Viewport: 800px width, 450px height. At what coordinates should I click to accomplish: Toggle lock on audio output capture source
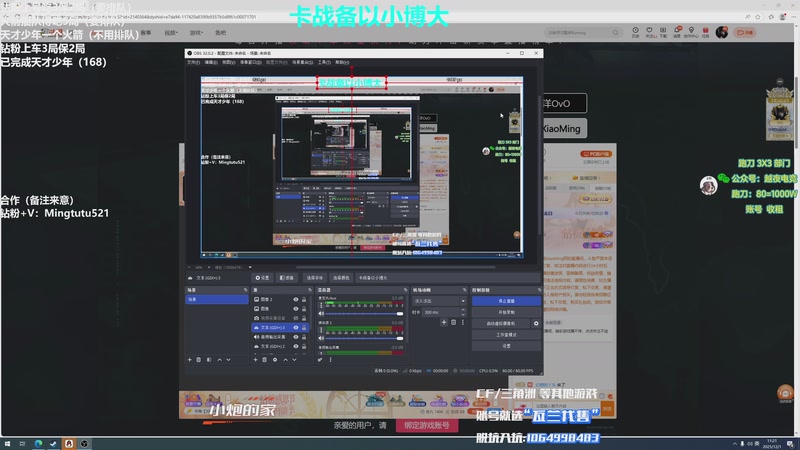304,337
